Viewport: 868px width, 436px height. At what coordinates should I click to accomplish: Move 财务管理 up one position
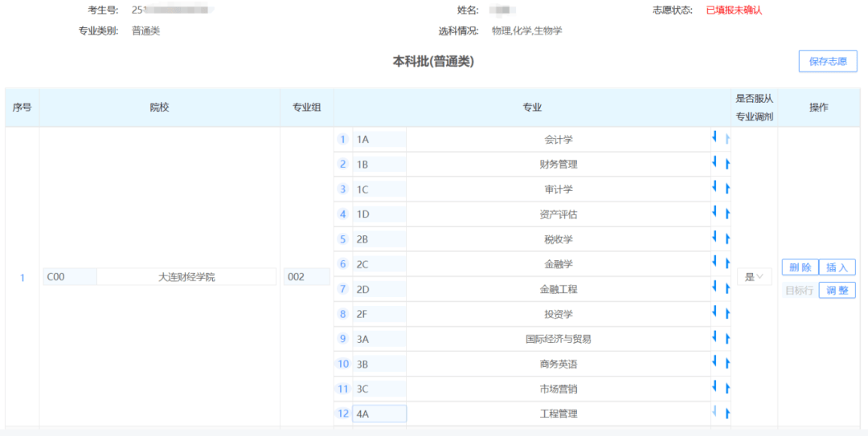pos(728,165)
